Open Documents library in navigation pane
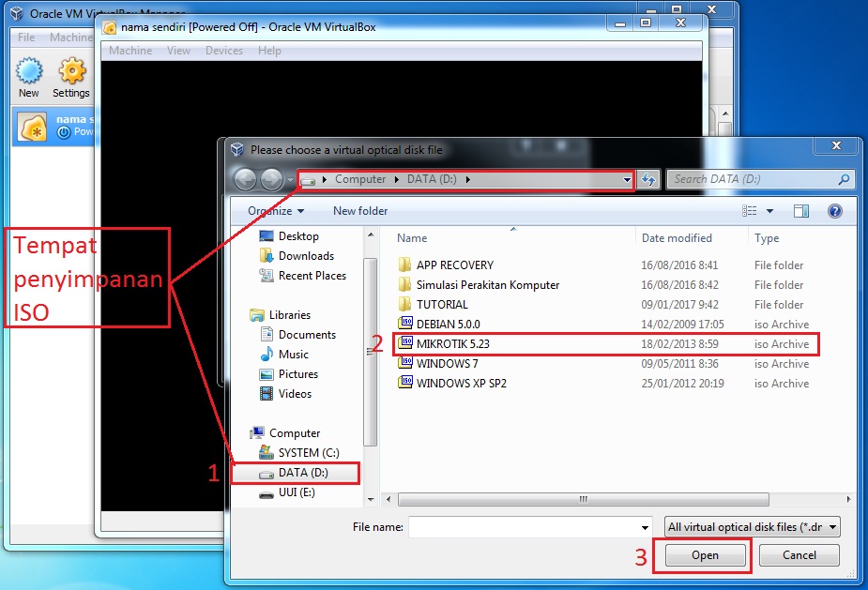Screen dimensions: 868x590 tap(307, 335)
